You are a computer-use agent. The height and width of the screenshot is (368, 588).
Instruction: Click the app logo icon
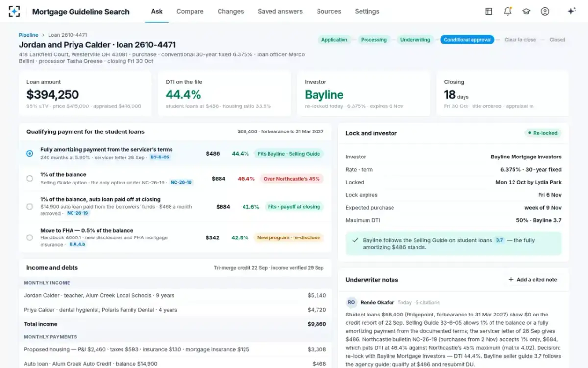[x=15, y=11]
